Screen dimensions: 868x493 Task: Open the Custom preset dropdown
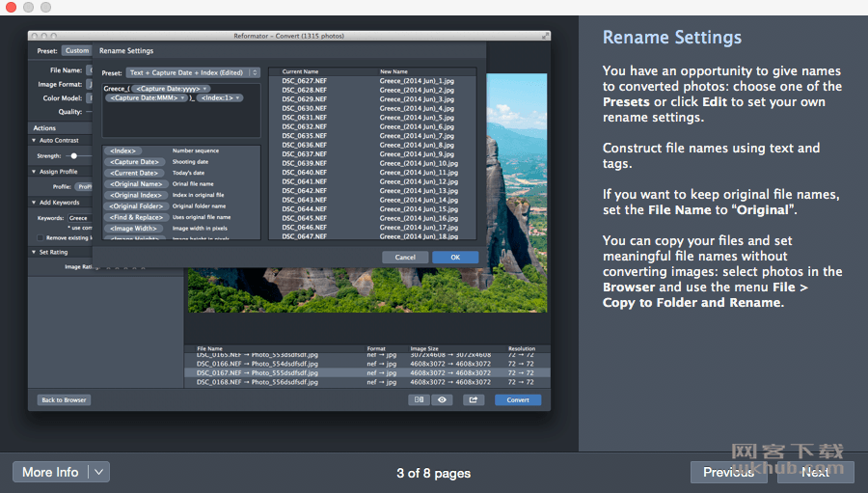77,50
